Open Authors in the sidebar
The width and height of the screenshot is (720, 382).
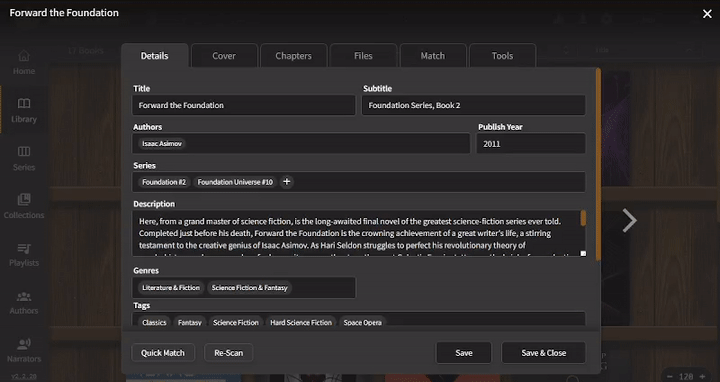pyautogui.click(x=24, y=303)
